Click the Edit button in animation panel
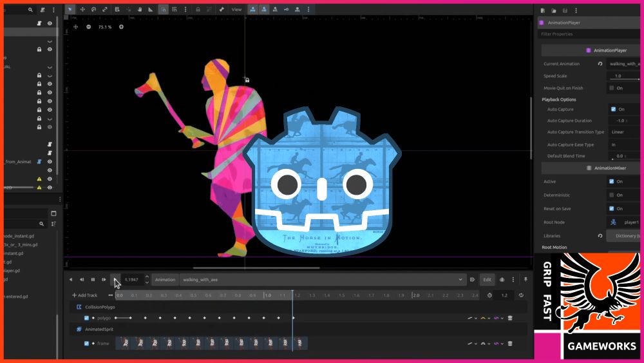 (488, 280)
